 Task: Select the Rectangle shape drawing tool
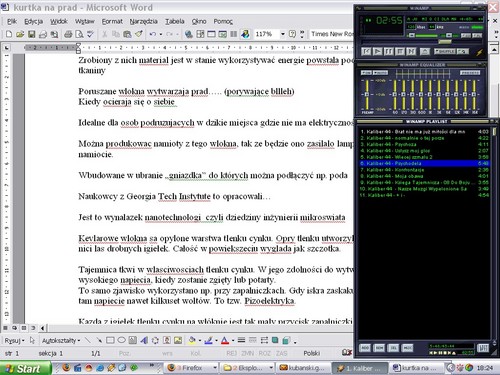[x=110, y=340]
